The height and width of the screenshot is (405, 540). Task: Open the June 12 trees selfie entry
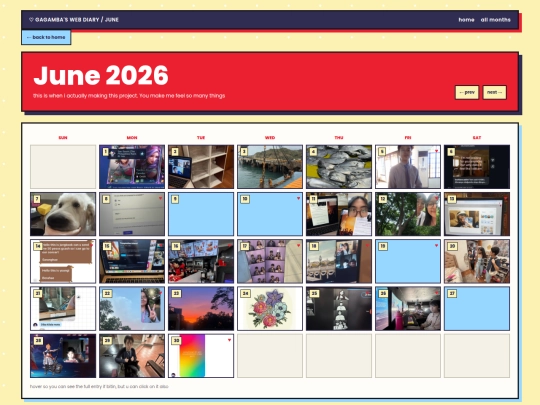click(408, 214)
